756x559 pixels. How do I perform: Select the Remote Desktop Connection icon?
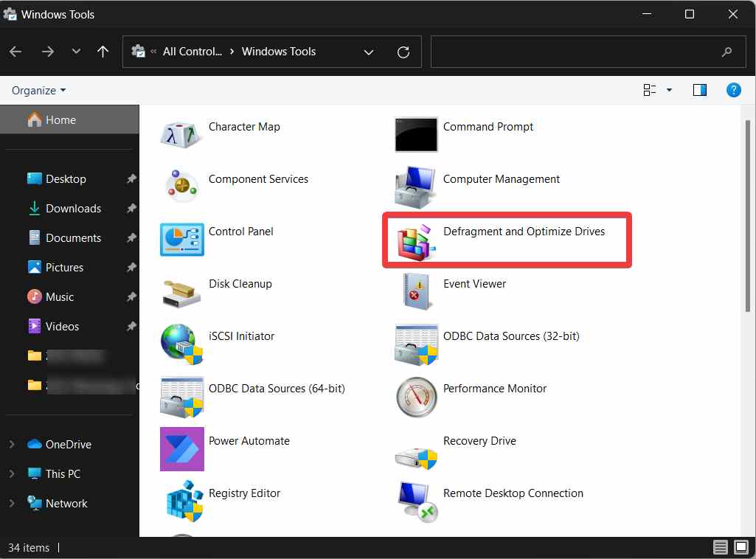coord(417,501)
